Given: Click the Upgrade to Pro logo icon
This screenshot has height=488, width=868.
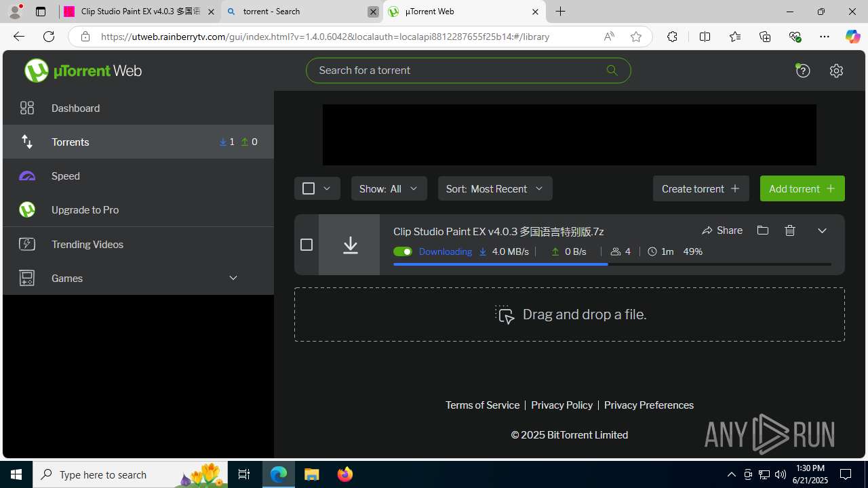Looking at the screenshot, I should tap(27, 209).
